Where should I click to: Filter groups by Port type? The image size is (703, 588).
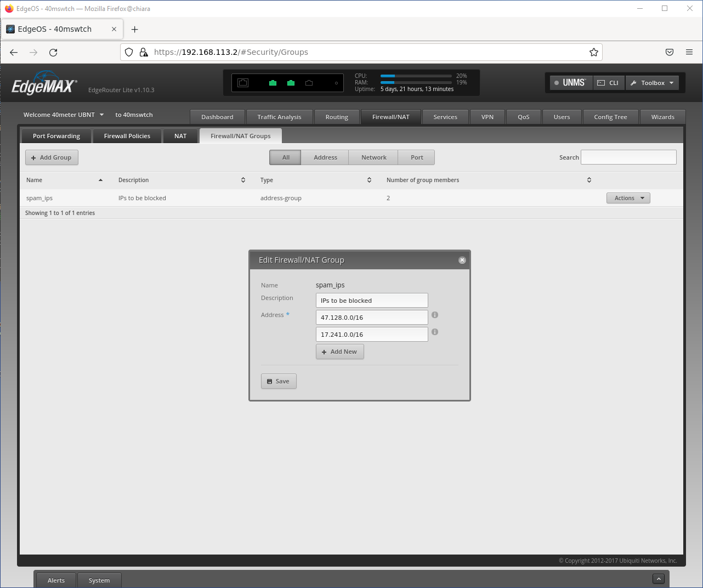[x=417, y=157]
